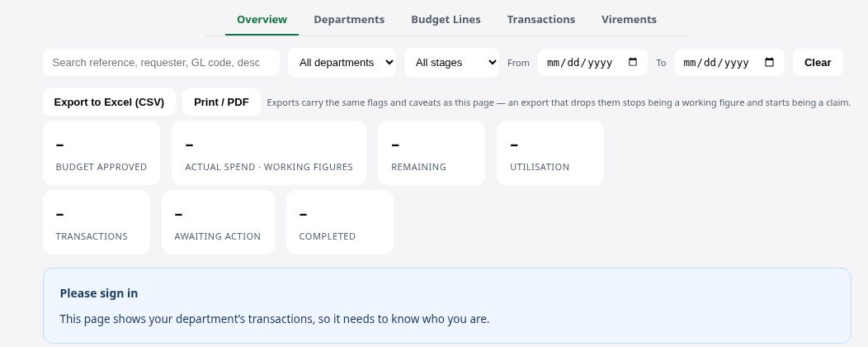Click the Awaiting Action card
The width and height of the screenshot is (868, 347).
218,222
